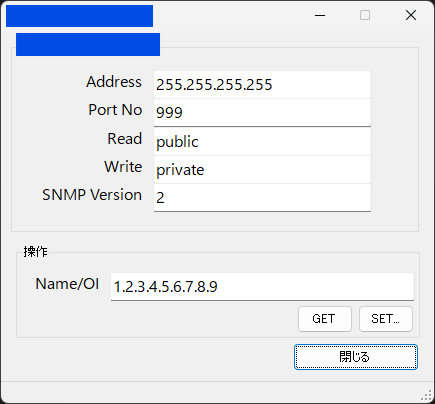Click the Read label
435x404 pixels.
[125, 139]
